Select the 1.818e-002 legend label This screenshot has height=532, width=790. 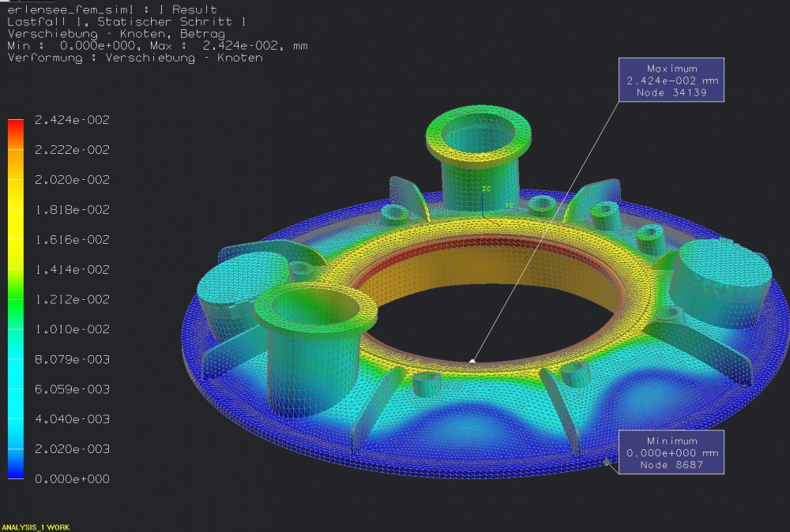(x=72, y=210)
